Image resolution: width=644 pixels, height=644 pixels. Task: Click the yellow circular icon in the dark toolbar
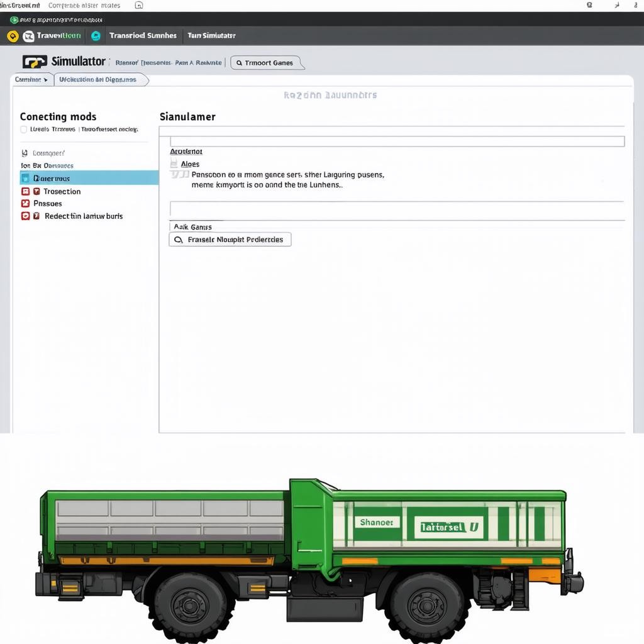[12, 36]
